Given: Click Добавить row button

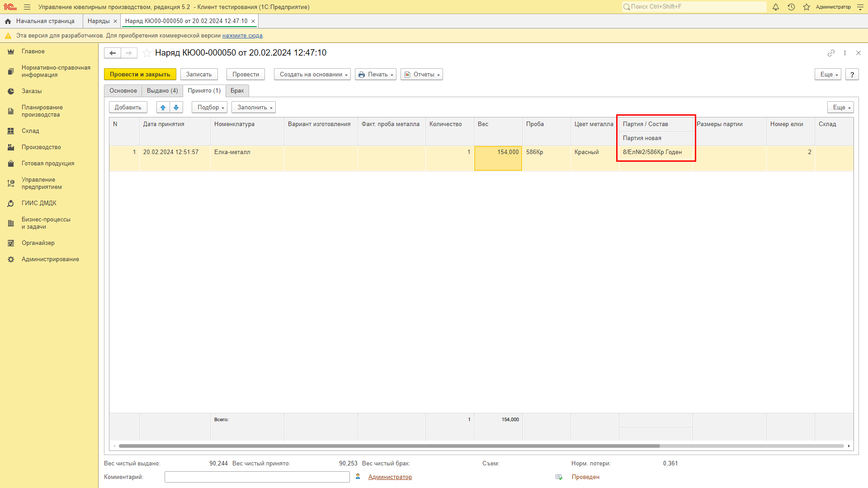Looking at the screenshot, I should coord(128,108).
